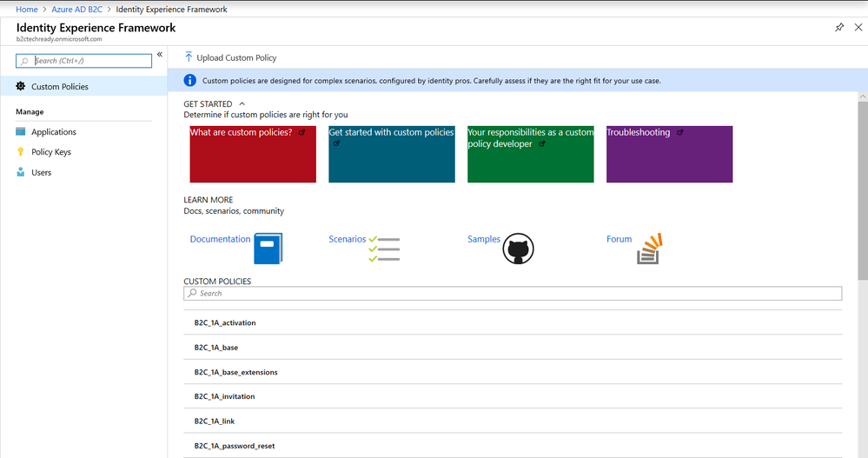Click the custom policies search box
This screenshot has width=868, height=458.
point(513,293)
